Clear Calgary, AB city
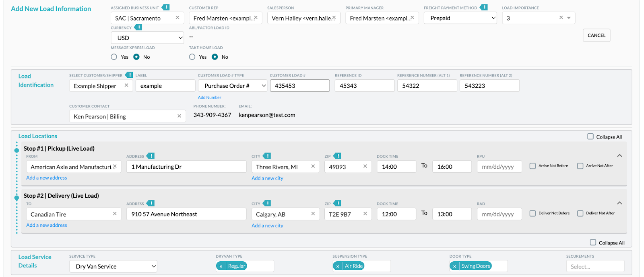 (313, 214)
